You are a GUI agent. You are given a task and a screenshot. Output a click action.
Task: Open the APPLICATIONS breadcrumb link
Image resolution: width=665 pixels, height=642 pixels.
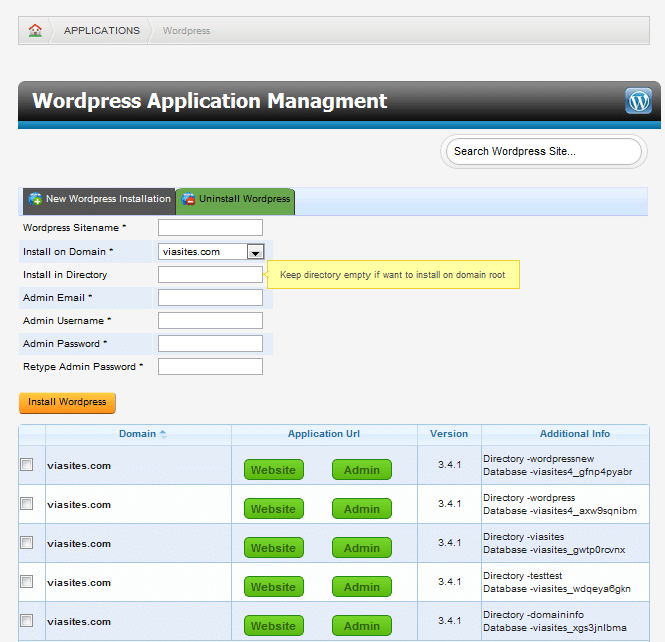point(101,30)
